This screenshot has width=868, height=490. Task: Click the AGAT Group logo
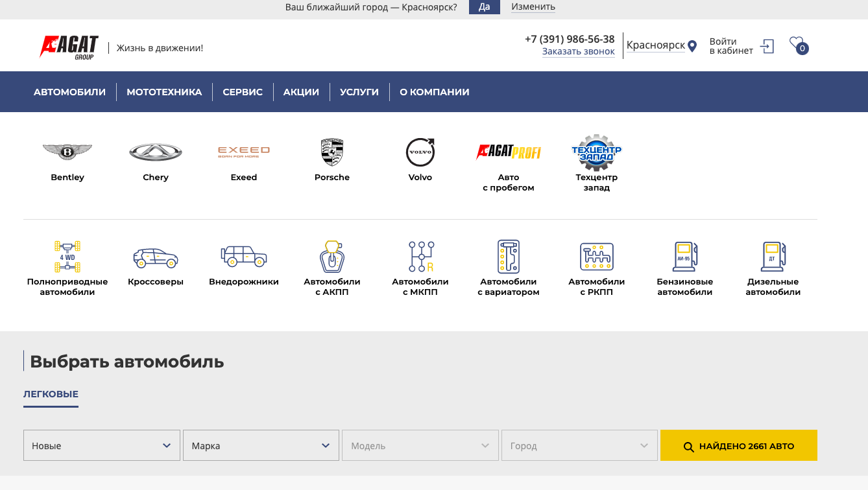[69, 47]
